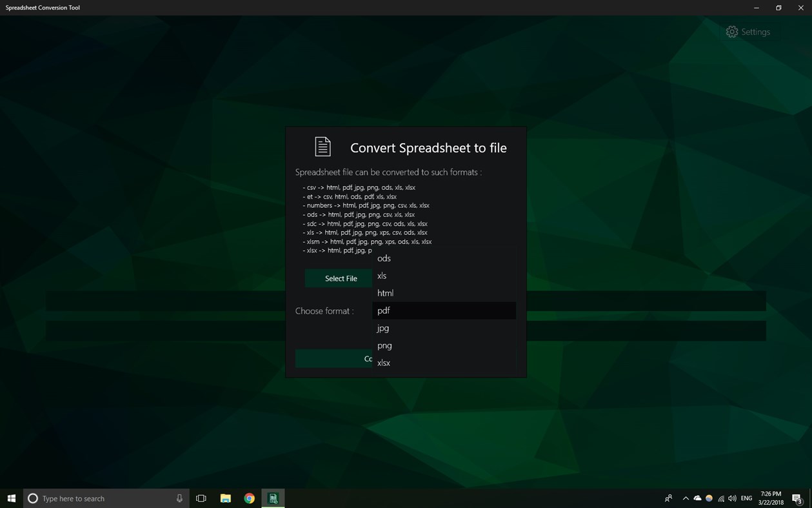812x508 pixels.
Task: Click the speaker volume icon in the system tray
Action: (732, 498)
